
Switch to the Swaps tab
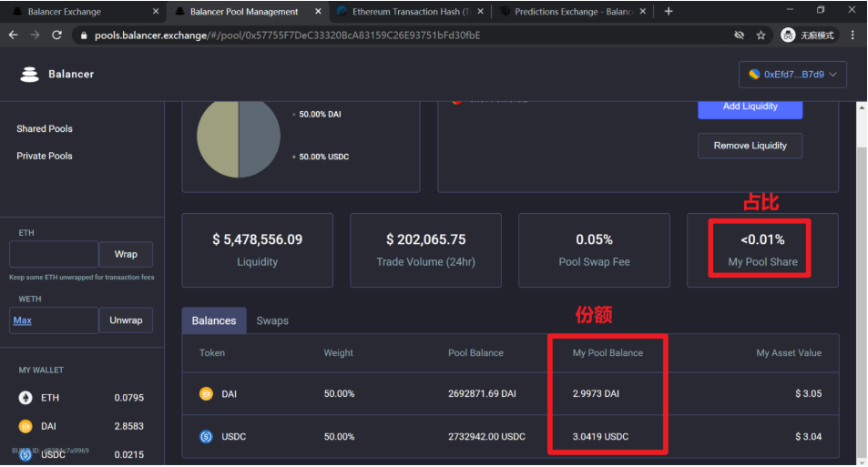(272, 320)
